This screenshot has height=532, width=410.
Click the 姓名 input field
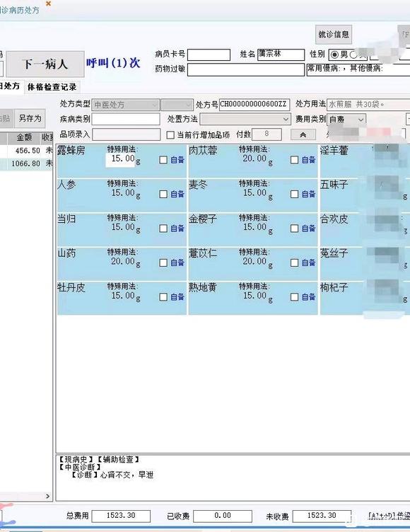tap(281, 54)
